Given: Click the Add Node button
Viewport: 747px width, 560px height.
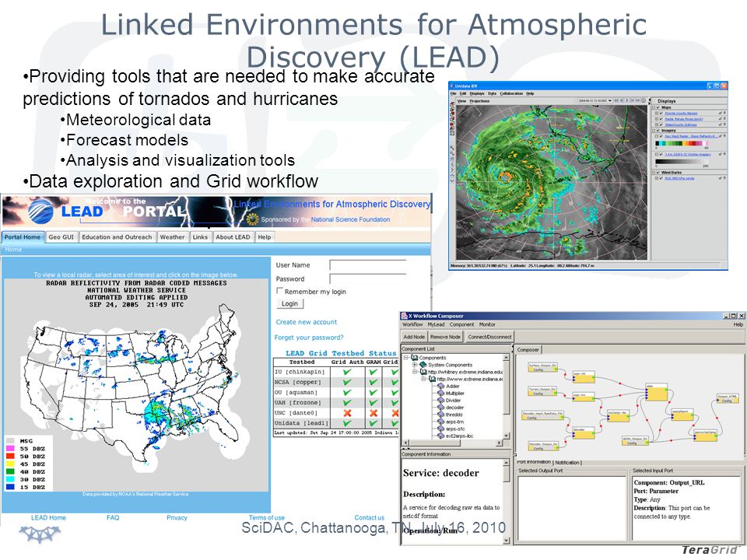Looking at the screenshot, I should [x=414, y=337].
